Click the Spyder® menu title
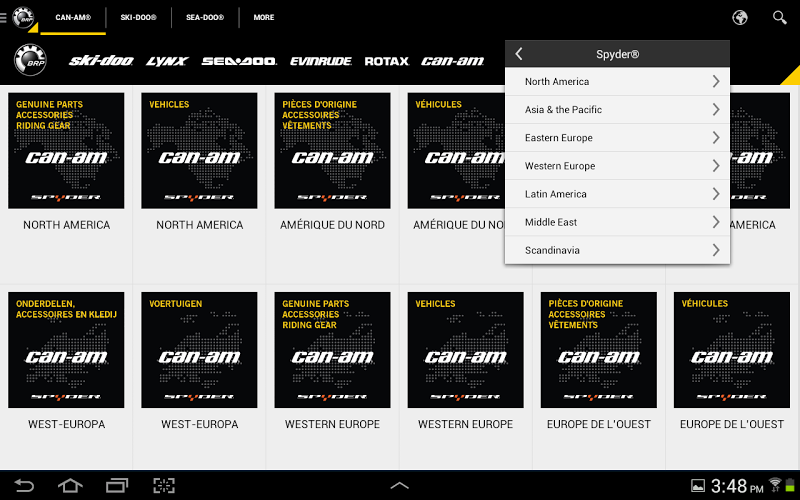 pyautogui.click(x=617, y=54)
